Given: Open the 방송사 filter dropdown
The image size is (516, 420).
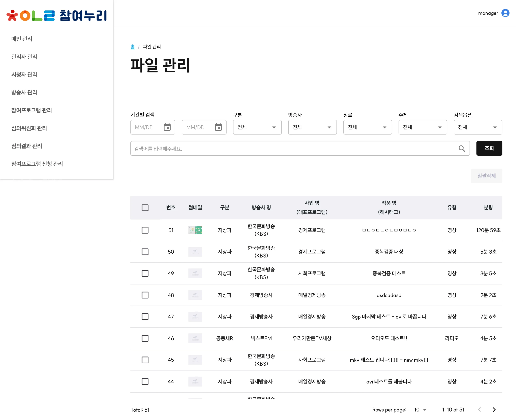Looking at the screenshot, I should 312,127.
